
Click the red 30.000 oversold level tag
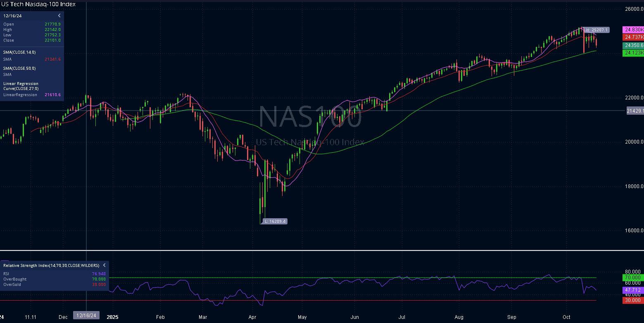(633, 300)
